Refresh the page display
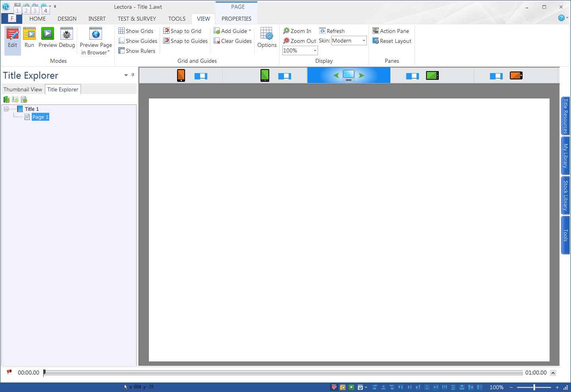 [332, 31]
